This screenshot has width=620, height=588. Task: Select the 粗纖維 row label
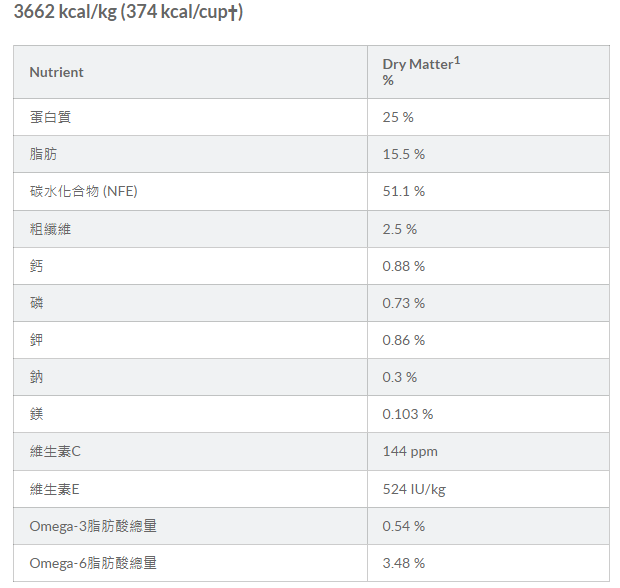50,229
